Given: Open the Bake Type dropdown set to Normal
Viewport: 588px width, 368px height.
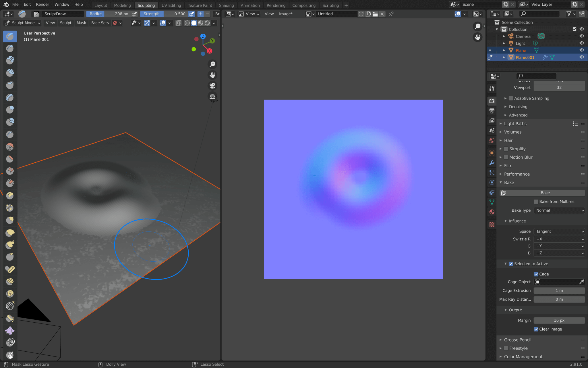Looking at the screenshot, I should [x=559, y=210].
